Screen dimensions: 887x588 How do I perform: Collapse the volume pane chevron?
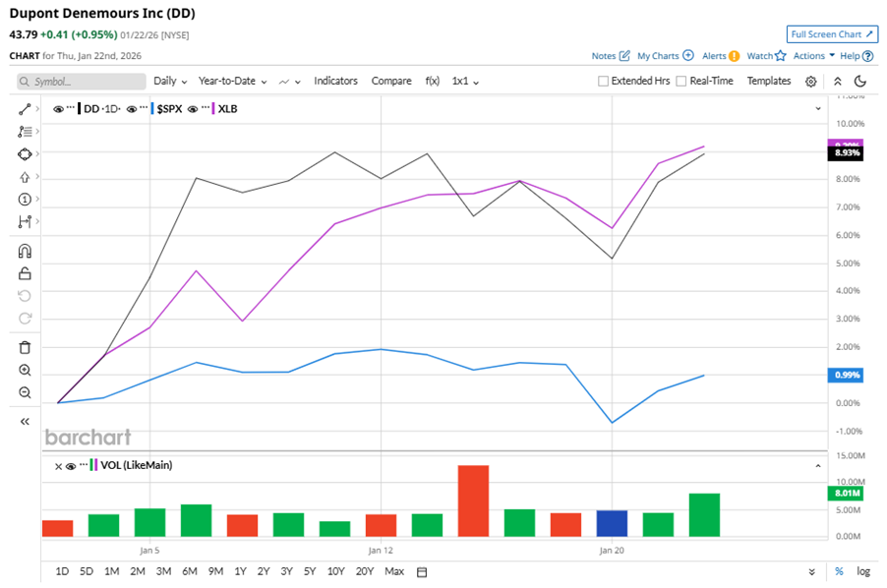click(x=818, y=466)
